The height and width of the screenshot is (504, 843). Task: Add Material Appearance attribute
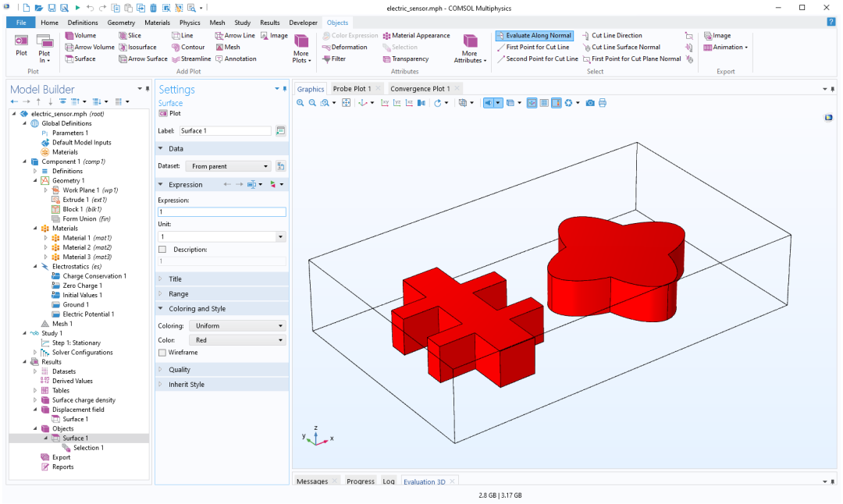coord(416,35)
